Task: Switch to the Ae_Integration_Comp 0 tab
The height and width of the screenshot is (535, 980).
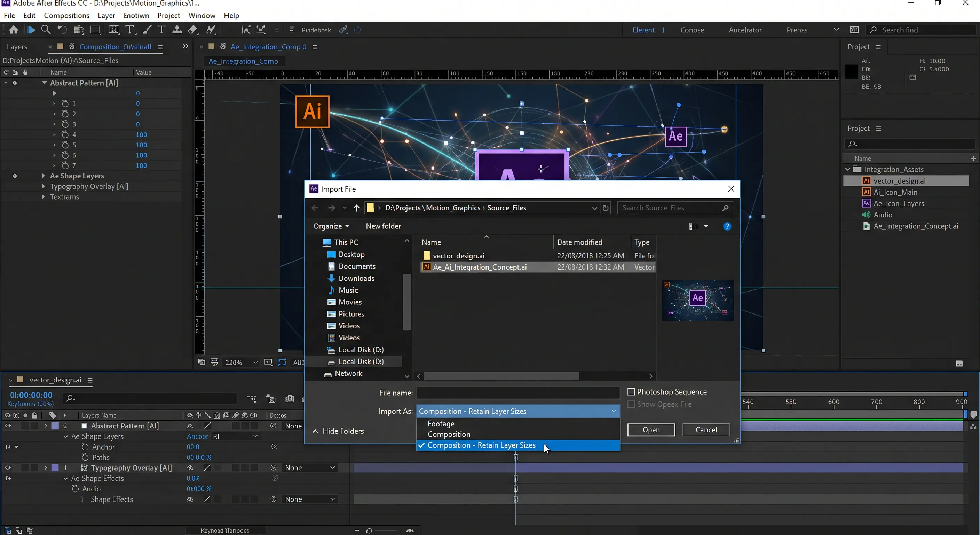Action: [268, 47]
